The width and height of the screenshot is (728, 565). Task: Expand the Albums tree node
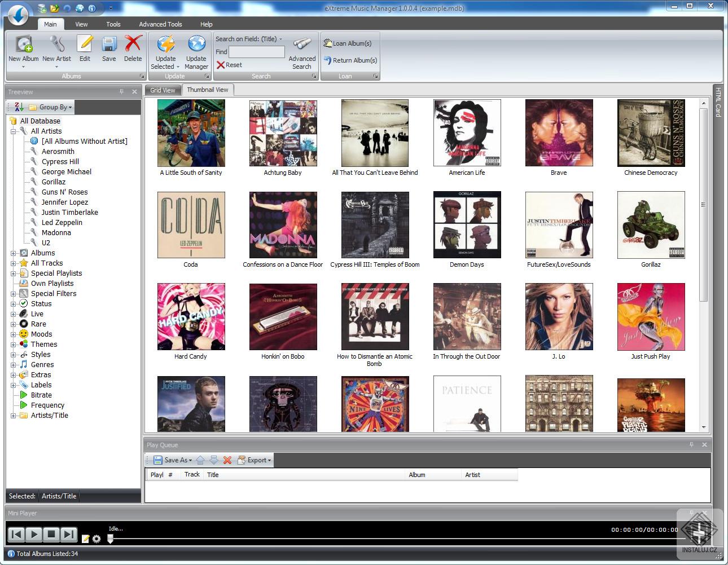[14, 253]
